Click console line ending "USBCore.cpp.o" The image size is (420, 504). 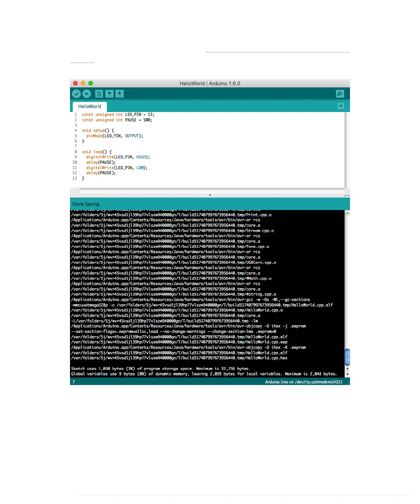(173, 263)
